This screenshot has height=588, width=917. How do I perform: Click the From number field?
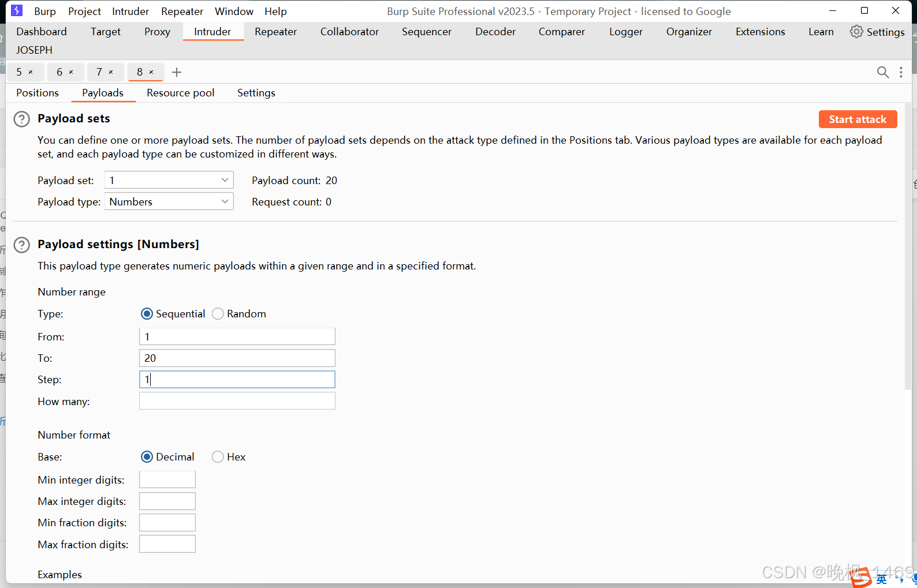pos(237,336)
